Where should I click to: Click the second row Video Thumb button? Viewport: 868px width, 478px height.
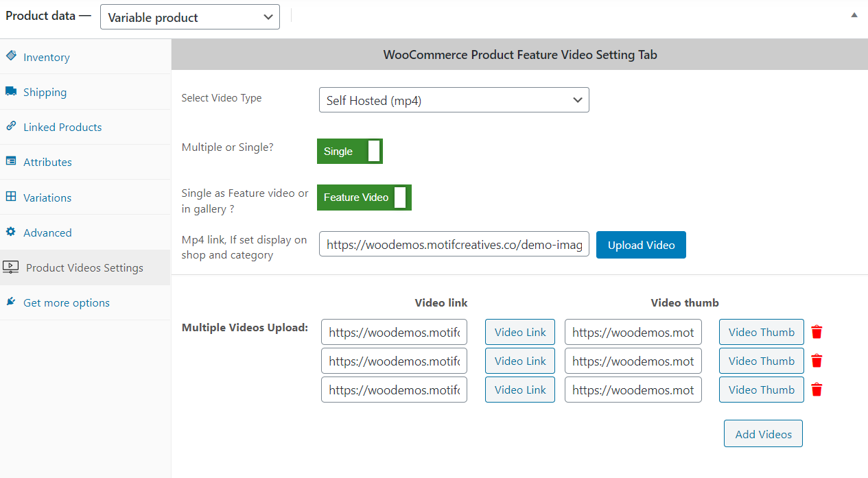point(761,361)
